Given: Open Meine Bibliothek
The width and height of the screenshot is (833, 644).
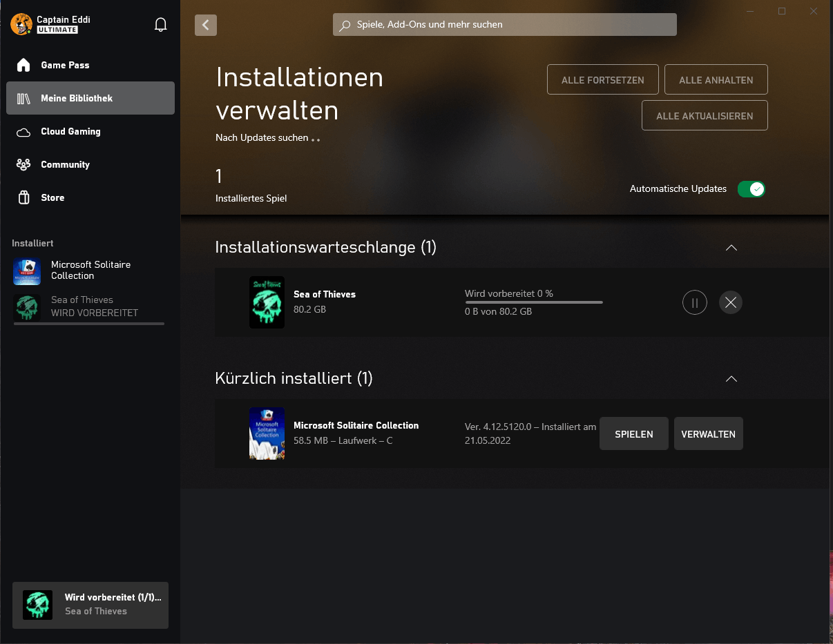Looking at the screenshot, I should (90, 98).
